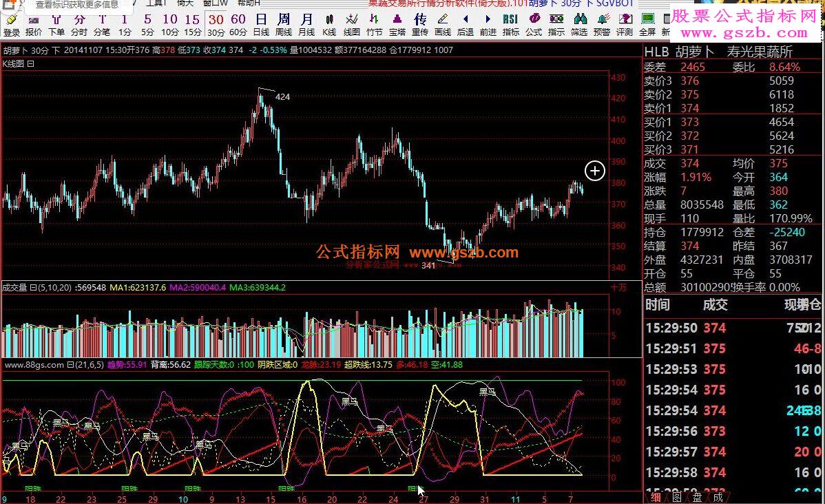This screenshot has height=504, width=825.
Task: Select the 15分 fifteen-minute period
Action: pyautogui.click(x=193, y=25)
